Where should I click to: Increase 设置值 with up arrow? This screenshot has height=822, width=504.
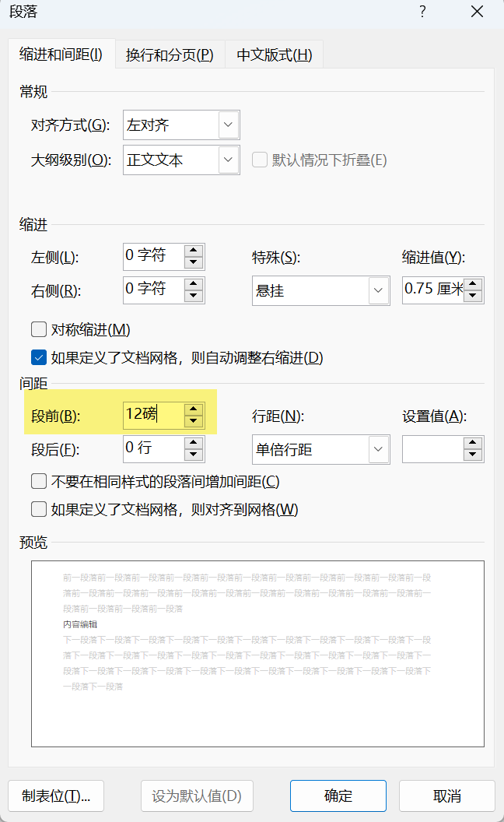click(473, 442)
